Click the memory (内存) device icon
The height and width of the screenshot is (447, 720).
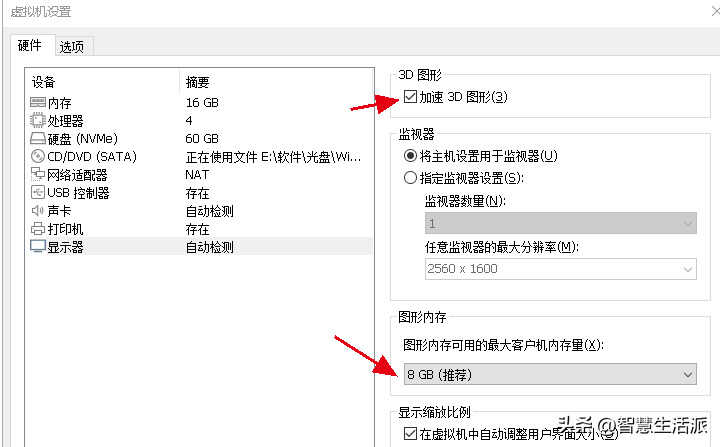(x=38, y=102)
